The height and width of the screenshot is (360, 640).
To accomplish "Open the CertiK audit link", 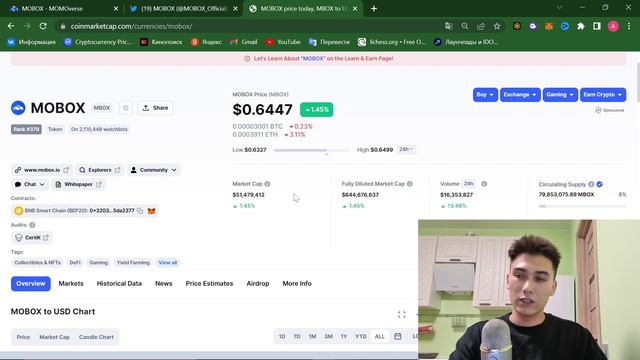I will [x=32, y=238].
